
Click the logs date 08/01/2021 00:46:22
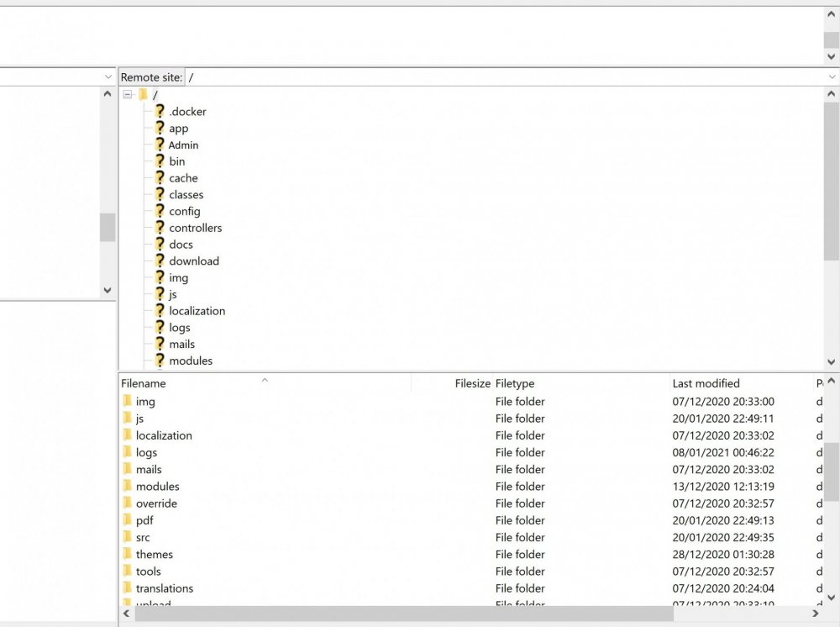point(723,452)
